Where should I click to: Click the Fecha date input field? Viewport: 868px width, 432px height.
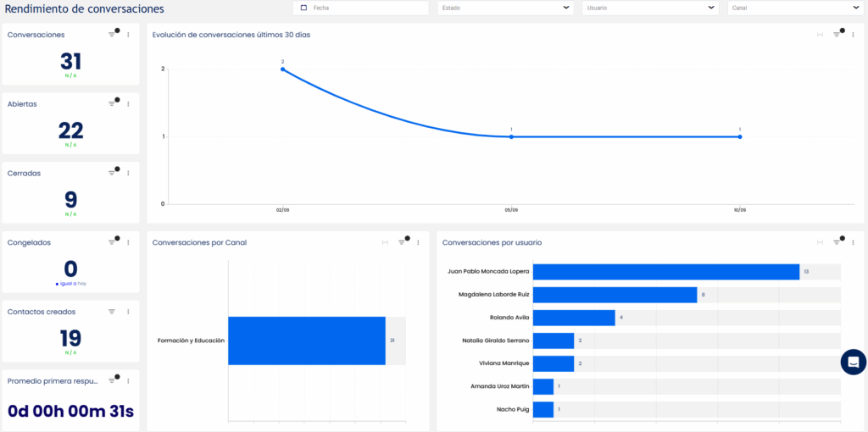(x=361, y=8)
